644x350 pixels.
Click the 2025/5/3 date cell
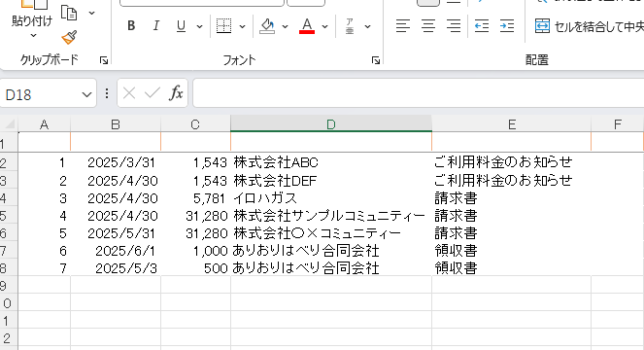(x=116, y=268)
